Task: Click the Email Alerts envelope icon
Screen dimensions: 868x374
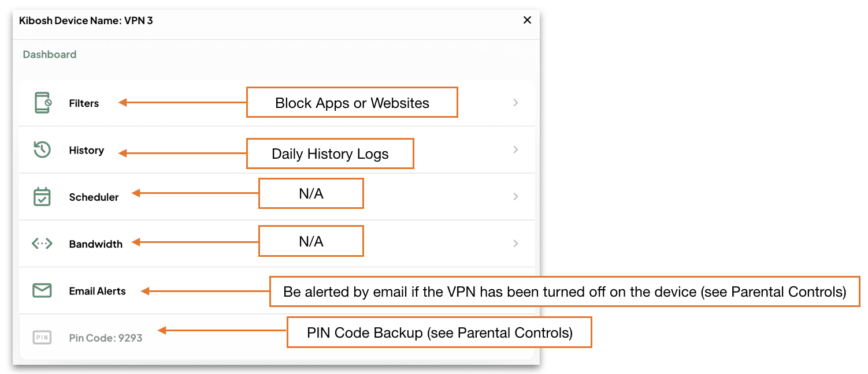Action: point(42,290)
